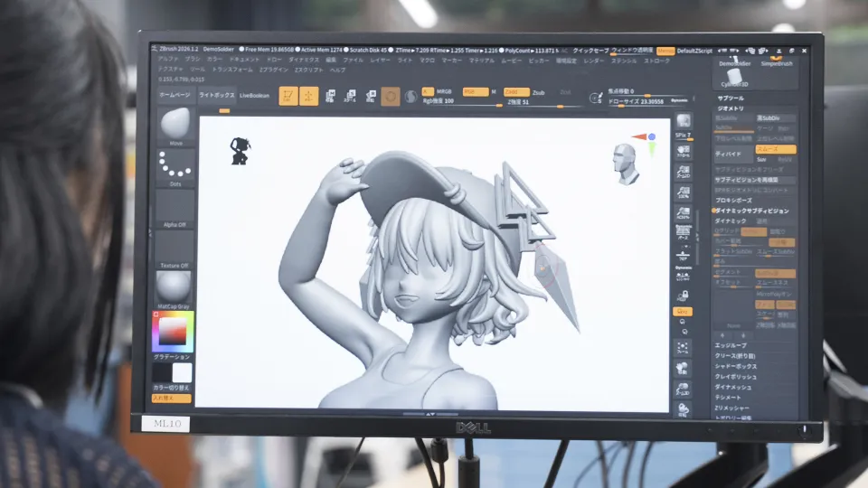Click the sculptris sphere icon

(410, 97)
